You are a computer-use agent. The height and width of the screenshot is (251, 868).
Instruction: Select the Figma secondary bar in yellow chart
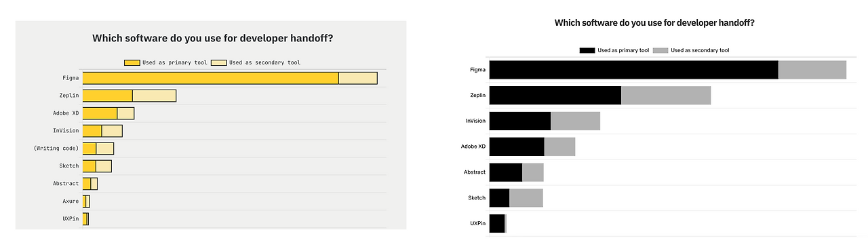tap(357, 78)
